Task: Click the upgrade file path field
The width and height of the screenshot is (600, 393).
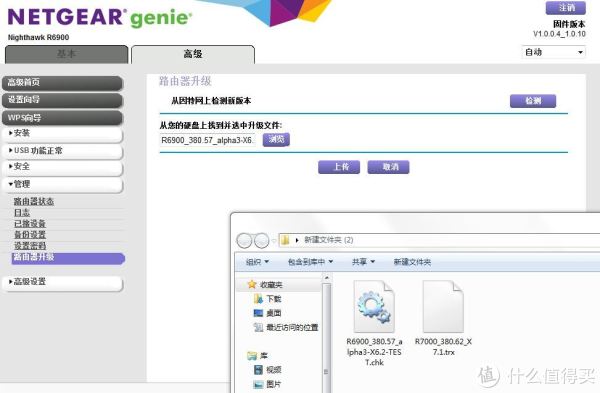Action: (207, 140)
